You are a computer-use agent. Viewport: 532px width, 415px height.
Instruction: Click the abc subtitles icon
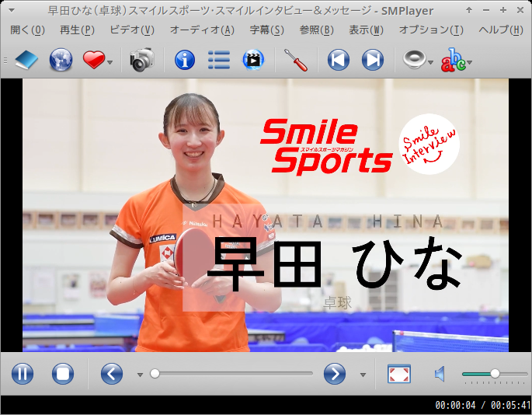click(x=453, y=60)
